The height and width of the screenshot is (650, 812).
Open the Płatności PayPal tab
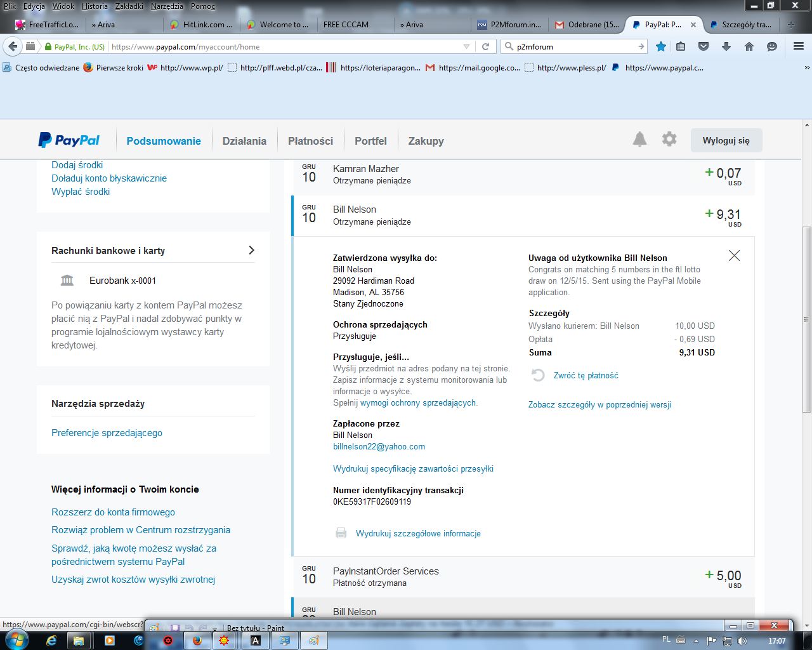[x=310, y=141]
